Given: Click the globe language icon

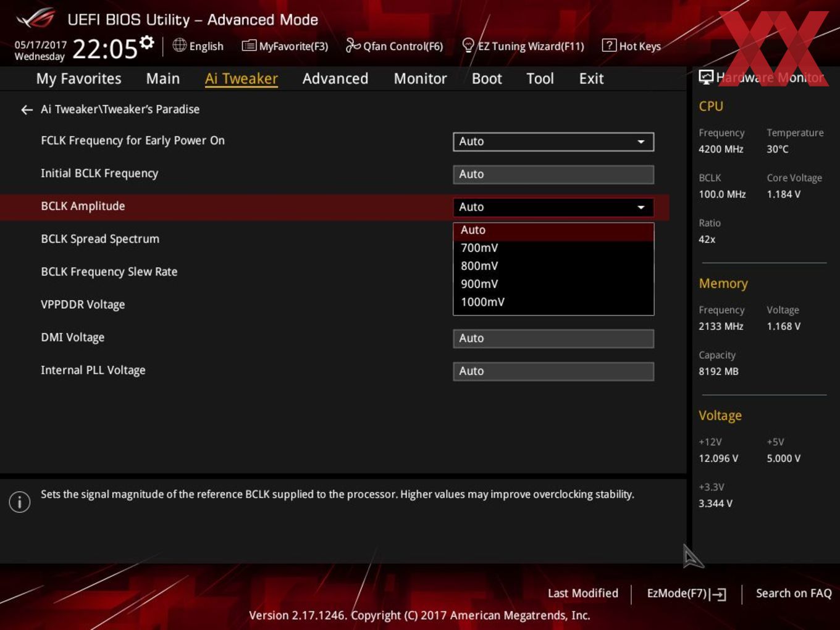Looking at the screenshot, I should point(179,45).
